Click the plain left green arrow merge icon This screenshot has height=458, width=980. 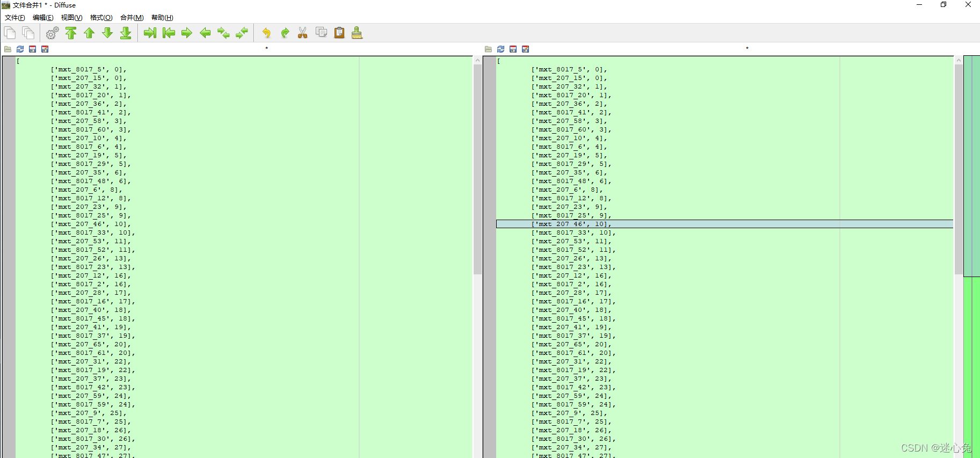click(205, 33)
